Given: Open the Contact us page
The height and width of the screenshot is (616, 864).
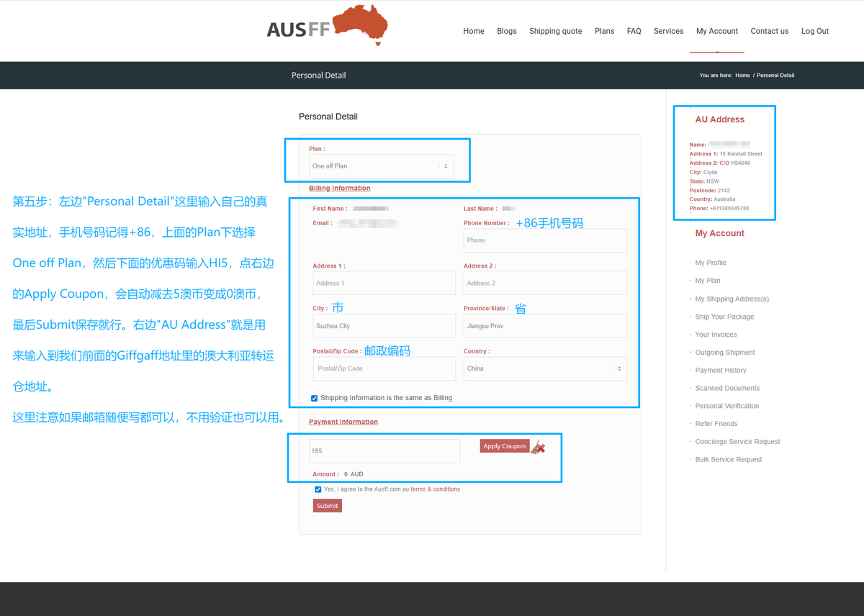Looking at the screenshot, I should coord(770,31).
